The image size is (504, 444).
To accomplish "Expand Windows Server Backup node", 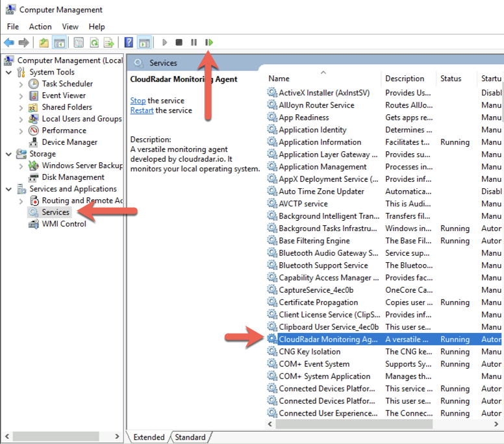I will click(x=21, y=166).
